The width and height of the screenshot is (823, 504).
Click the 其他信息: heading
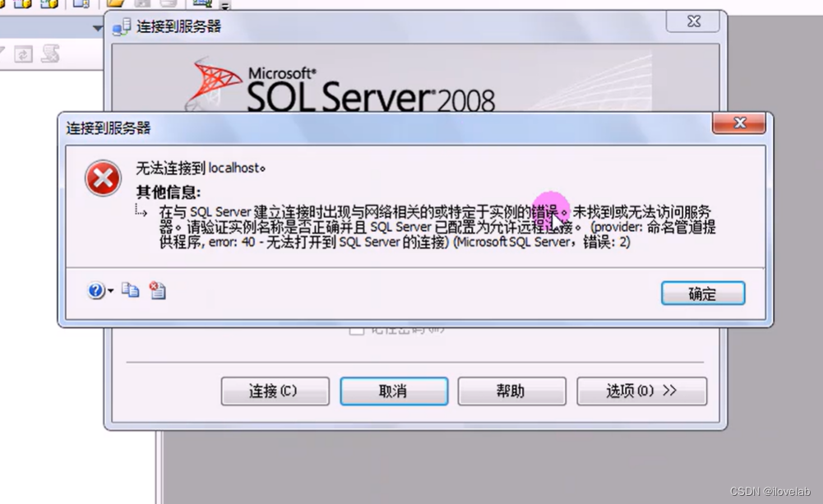click(x=168, y=192)
